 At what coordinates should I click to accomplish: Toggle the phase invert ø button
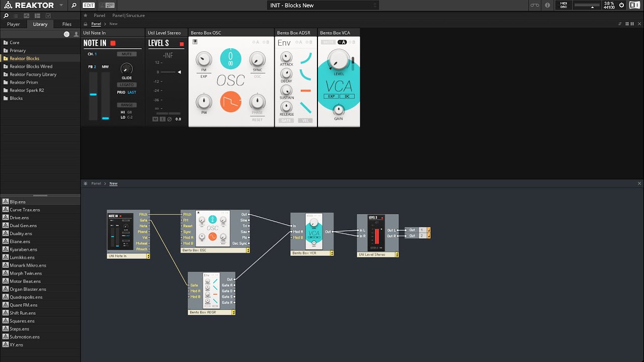tap(170, 119)
